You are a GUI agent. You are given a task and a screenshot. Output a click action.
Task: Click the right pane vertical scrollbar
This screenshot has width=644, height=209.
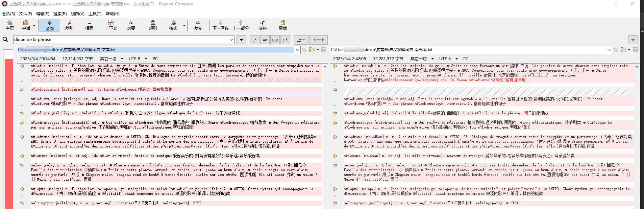637,136
